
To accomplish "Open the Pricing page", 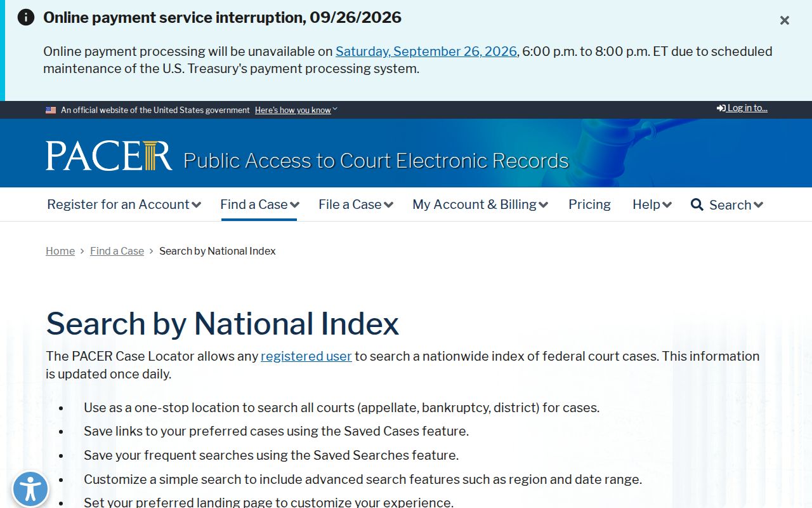I will click(589, 204).
